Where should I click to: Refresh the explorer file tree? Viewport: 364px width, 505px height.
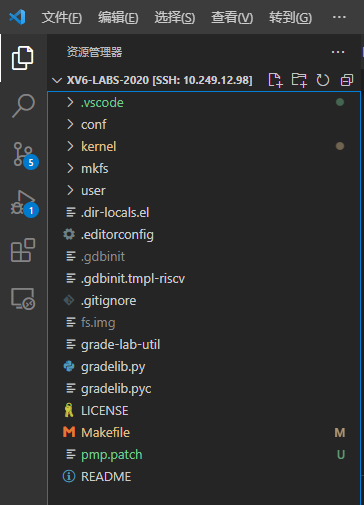click(323, 80)
